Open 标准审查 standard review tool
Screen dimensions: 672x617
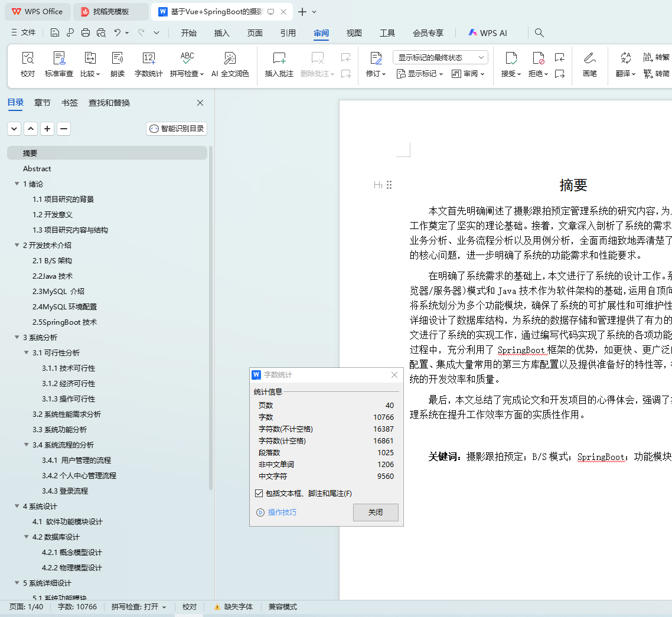(x=58, y=64)
